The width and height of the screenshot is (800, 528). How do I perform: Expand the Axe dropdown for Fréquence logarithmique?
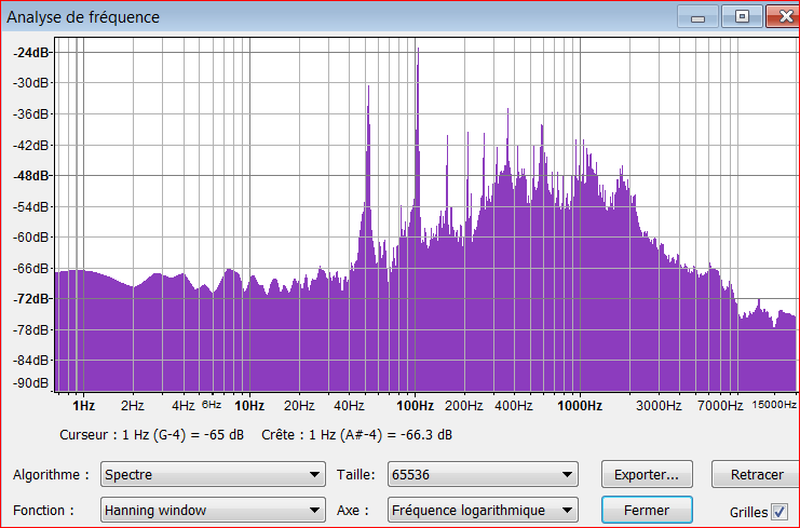tap(483, 510)
